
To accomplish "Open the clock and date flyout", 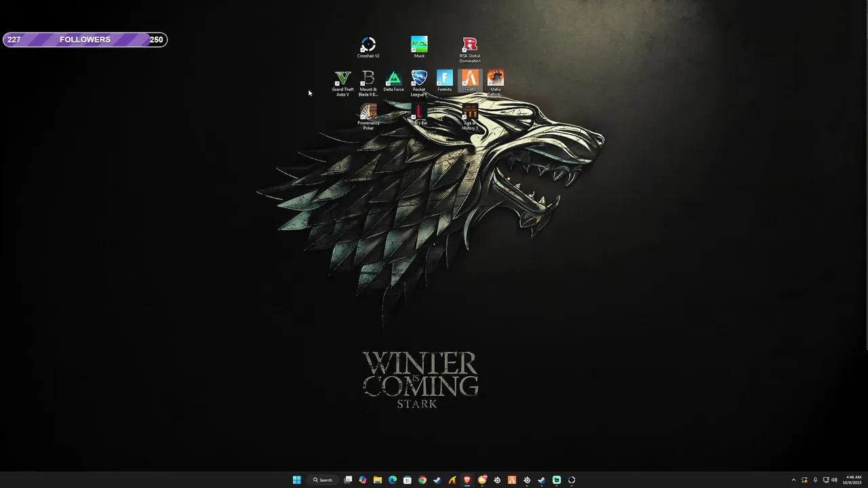I will coord(853,480).
